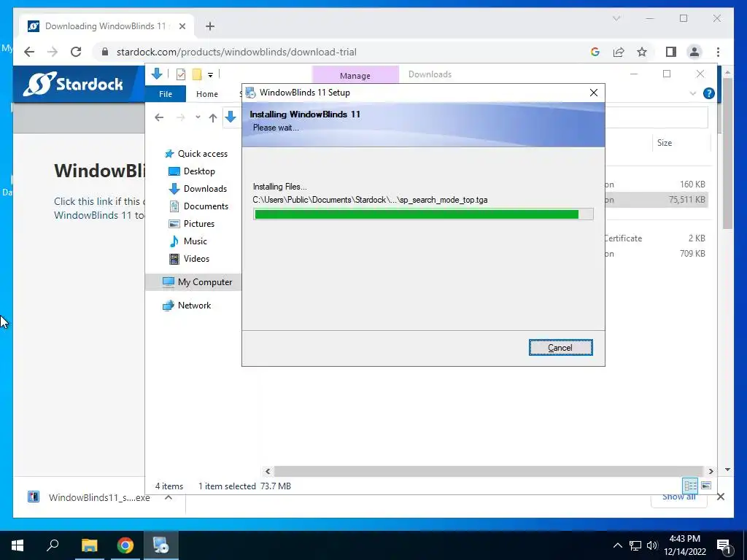
Task: Click the Explorer horizontal scrollbar
Action: click(x=489, y=471)
